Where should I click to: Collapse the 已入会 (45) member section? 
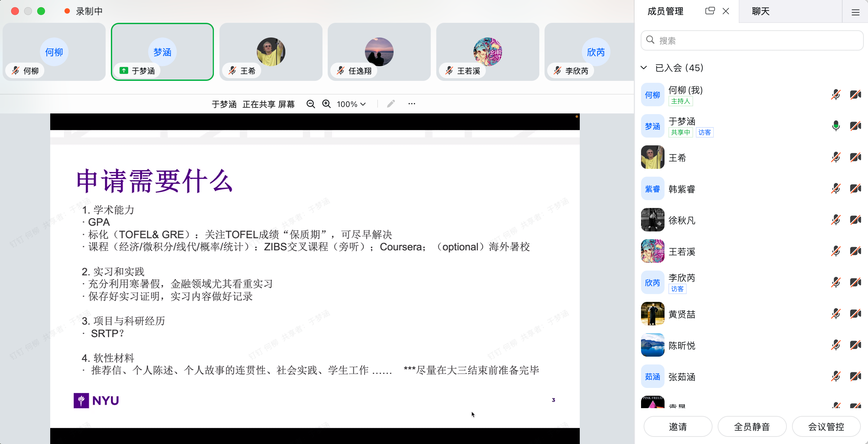pyautogui.click(x=644, y=68)
